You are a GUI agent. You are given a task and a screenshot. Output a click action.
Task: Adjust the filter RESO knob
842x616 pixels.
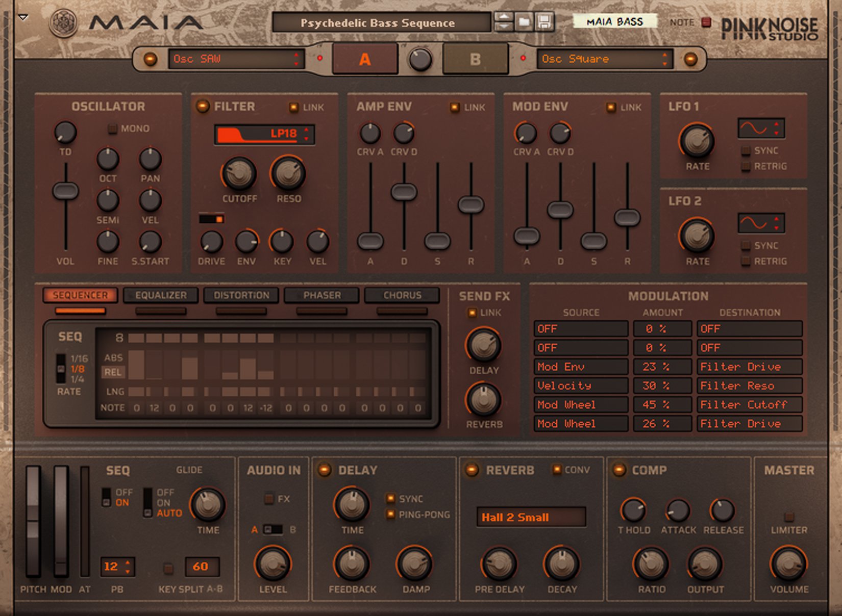(288, 173)
